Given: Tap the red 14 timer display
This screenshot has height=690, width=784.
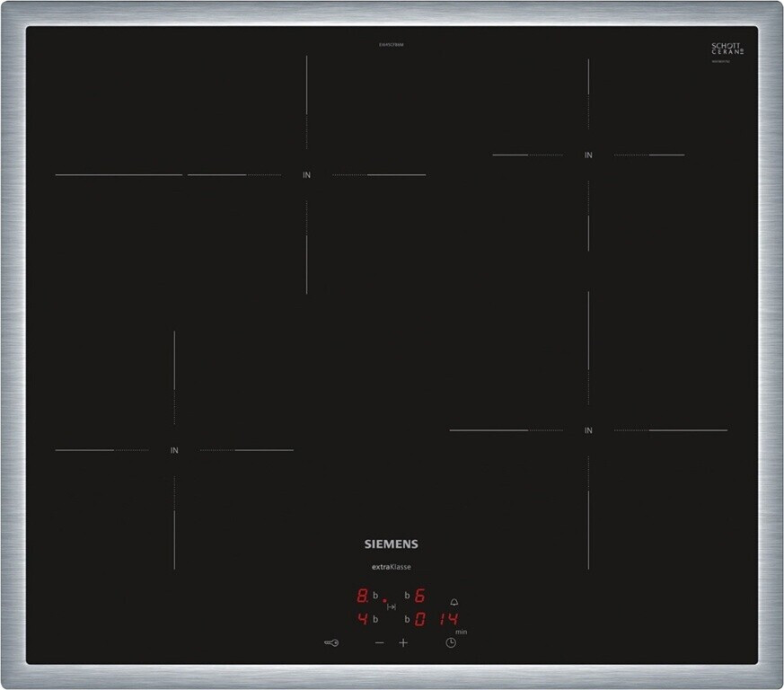Looking at the screenshot, I should click(449, 619).
